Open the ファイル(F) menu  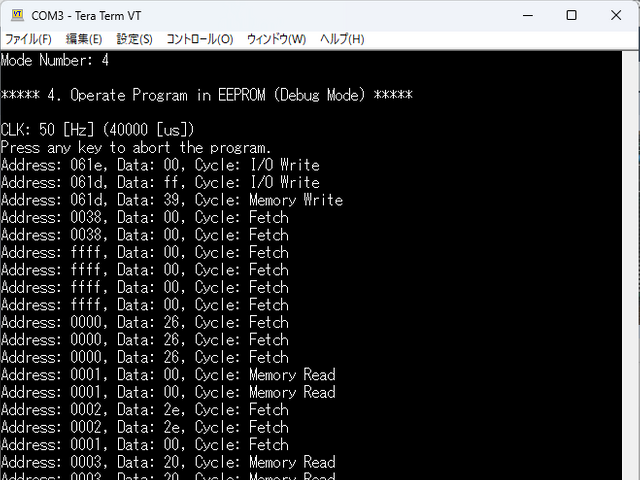tap(28, 39)
